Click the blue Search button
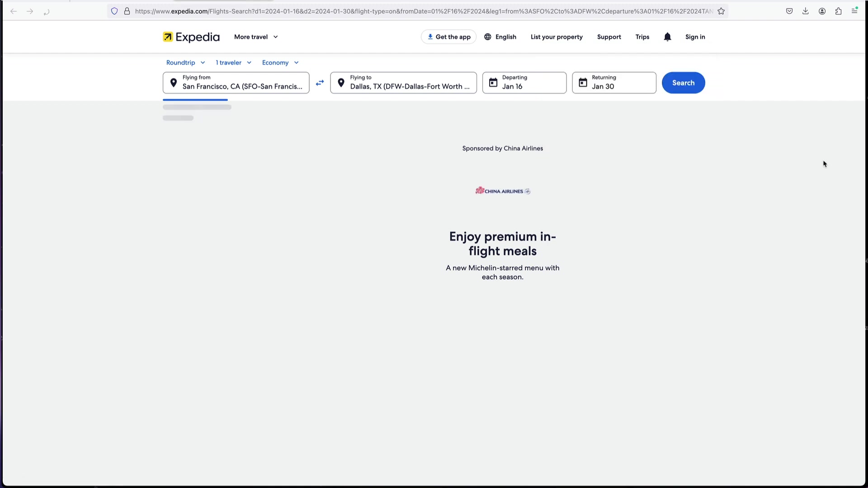The height and width of the screenshot is (488, 868). pyautogui.click(x=683, y=83)
